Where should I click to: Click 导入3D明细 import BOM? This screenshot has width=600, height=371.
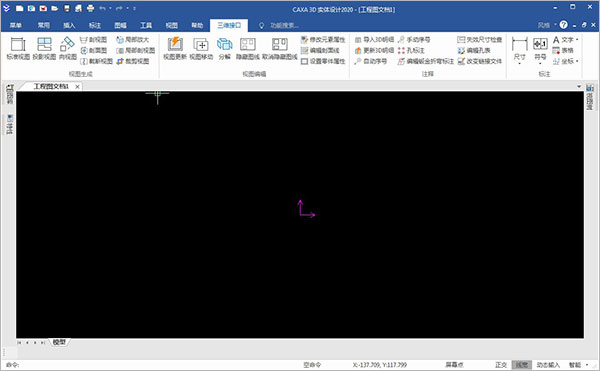pyautogui.click(x=374, y=40)
